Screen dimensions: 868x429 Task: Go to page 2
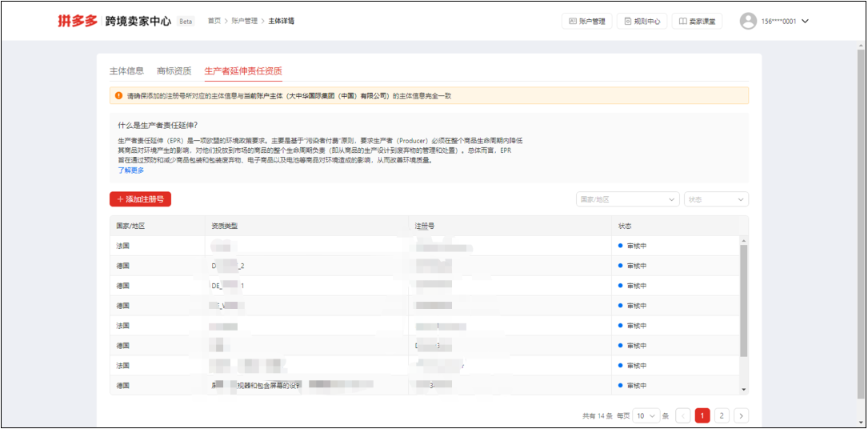pos(722,415)
